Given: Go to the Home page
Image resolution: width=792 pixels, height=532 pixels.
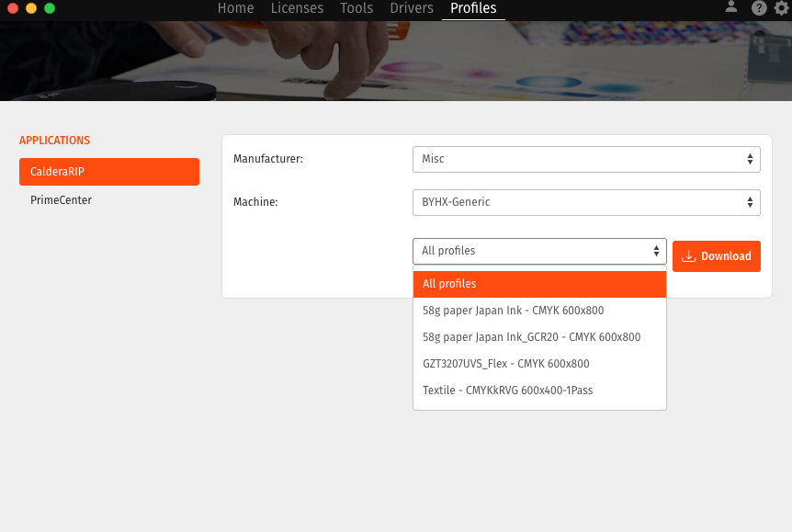Looking at the screenshot, I should tap(235, 8).
